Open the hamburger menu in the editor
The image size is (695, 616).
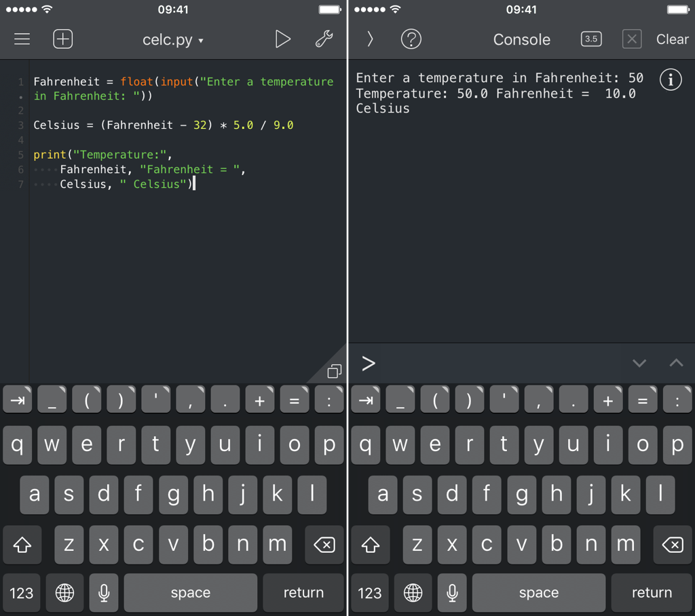pos(22,39)
